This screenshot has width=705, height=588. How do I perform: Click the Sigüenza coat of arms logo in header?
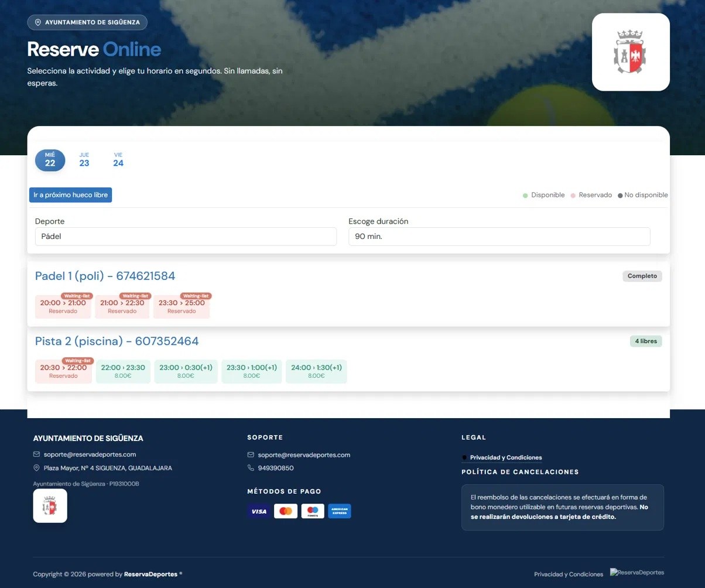click(x=631, y=52)
